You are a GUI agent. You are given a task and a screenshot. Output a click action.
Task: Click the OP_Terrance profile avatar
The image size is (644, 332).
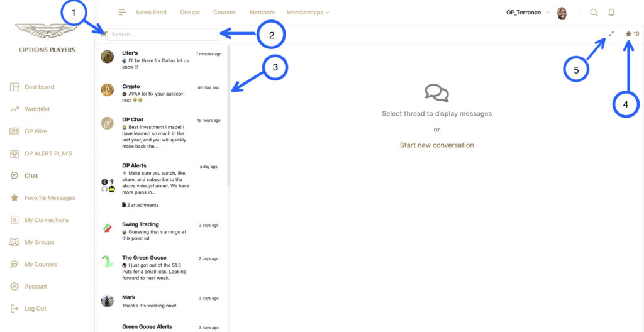(x=562, y=13)
